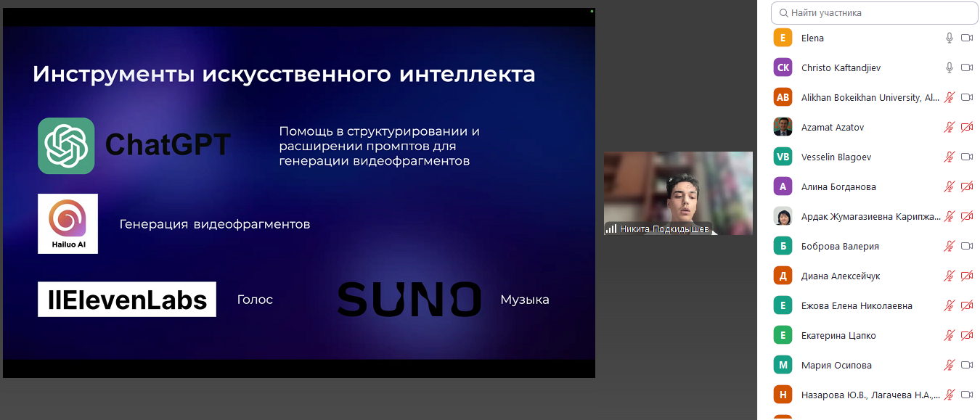Click Ардак Жумагазиевна's profile picture
The width and height of the screenshot is (980, 420).
click(783, 216)
